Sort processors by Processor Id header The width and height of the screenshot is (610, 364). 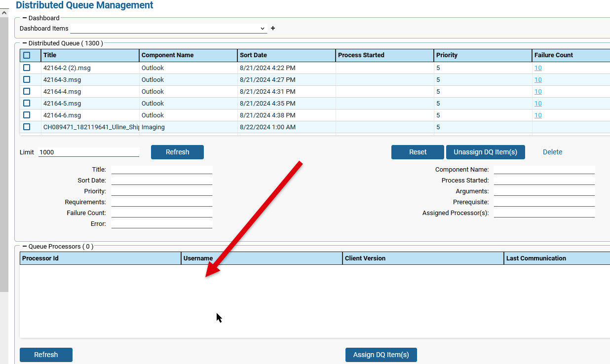click(x=101, y=258)
